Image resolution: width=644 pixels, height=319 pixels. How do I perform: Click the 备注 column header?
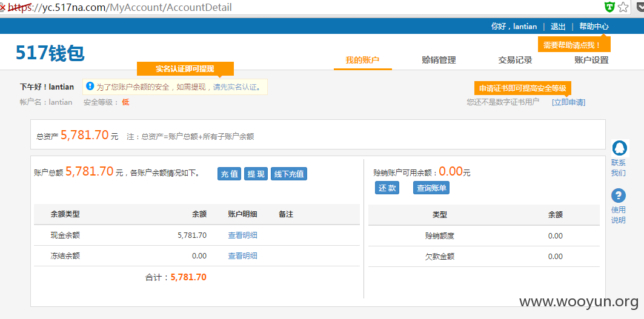click(x=286, y=214)
